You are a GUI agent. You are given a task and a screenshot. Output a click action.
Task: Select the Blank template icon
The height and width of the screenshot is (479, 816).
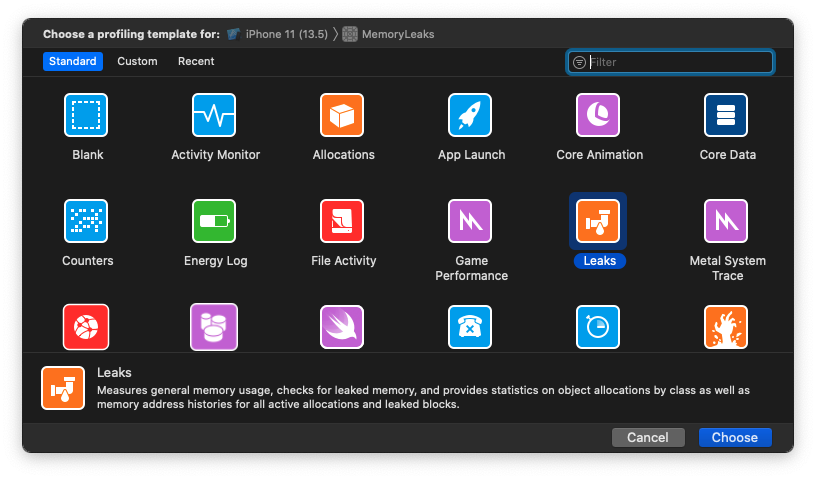86,115
